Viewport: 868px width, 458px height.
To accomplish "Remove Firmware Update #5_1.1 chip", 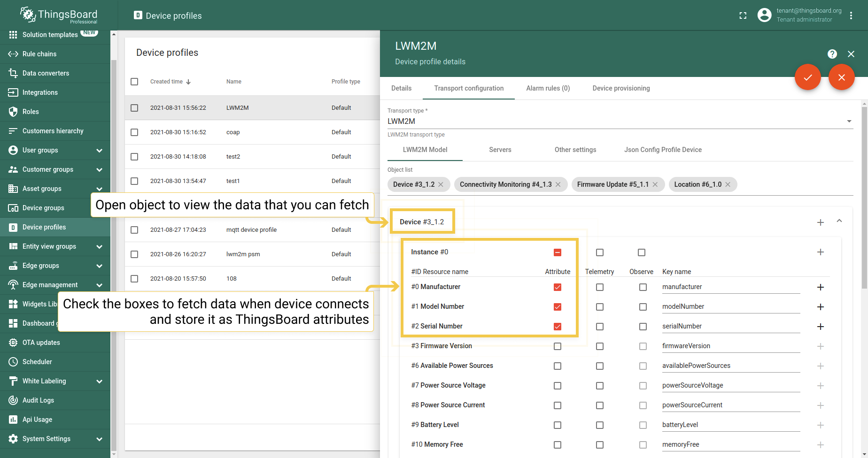I will pos(655,184).
